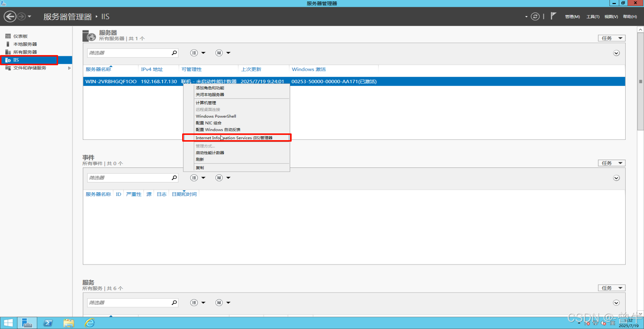Screen dimensions: 644x329
Task: Select the WIN-2VRBHGQF1OO server row
Action: [x=354, y=81]
